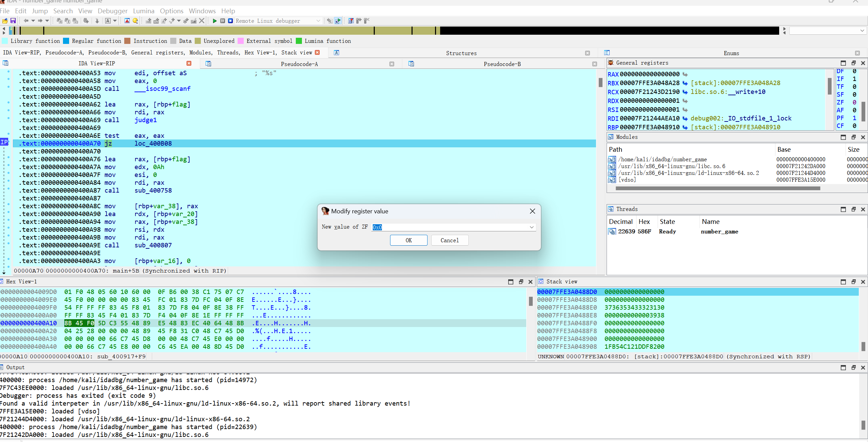Click the yellow circle icon beside the warning icon
Image resolution: width=868 pixels, height=442 pixels.
pyautogui.click(x=135, y=21)
